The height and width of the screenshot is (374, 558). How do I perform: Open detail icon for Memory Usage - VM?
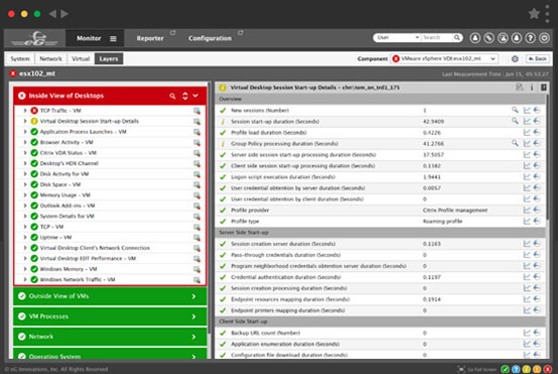point(196,195)
